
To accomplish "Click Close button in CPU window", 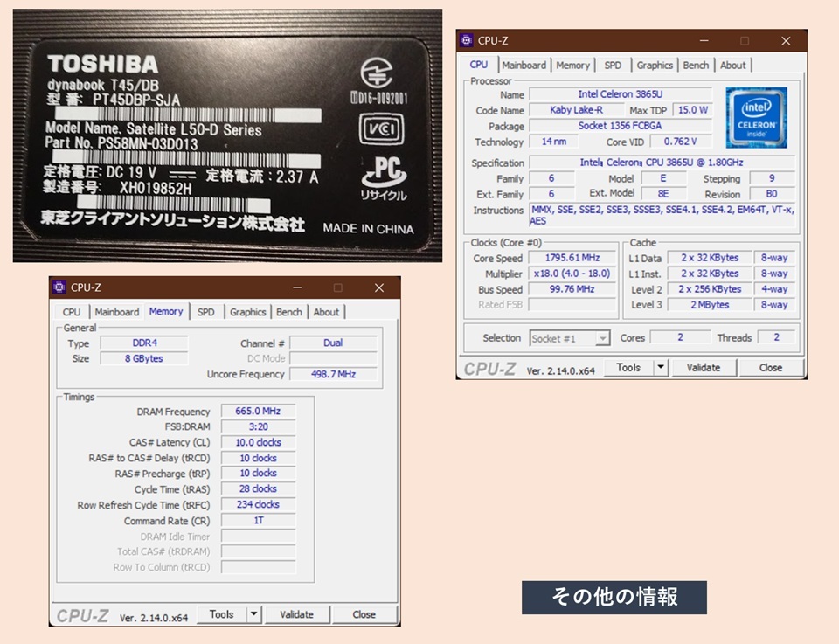I will pyautogui.click(x=771, y=368).
